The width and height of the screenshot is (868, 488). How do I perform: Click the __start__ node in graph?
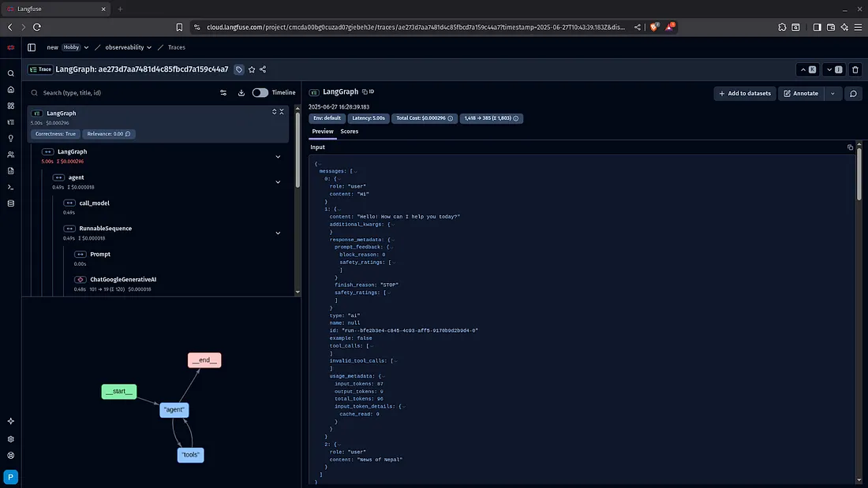[x=119, y=391]
